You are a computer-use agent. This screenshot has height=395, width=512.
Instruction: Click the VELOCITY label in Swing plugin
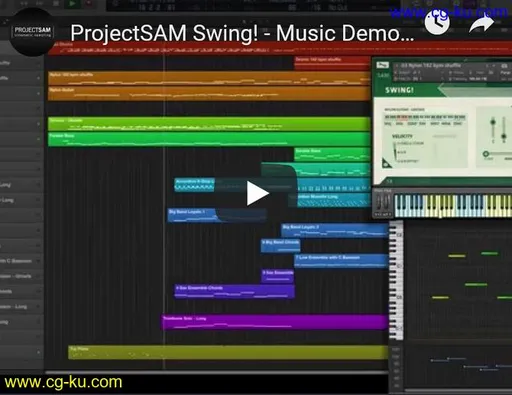coord(402,136)
